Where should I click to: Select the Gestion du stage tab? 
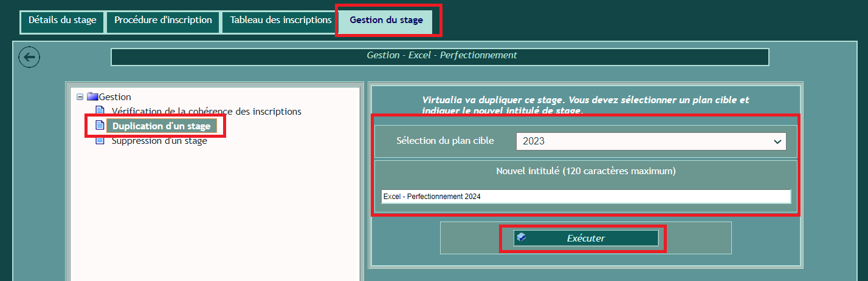pyautogui.click(x=386, y=20)
